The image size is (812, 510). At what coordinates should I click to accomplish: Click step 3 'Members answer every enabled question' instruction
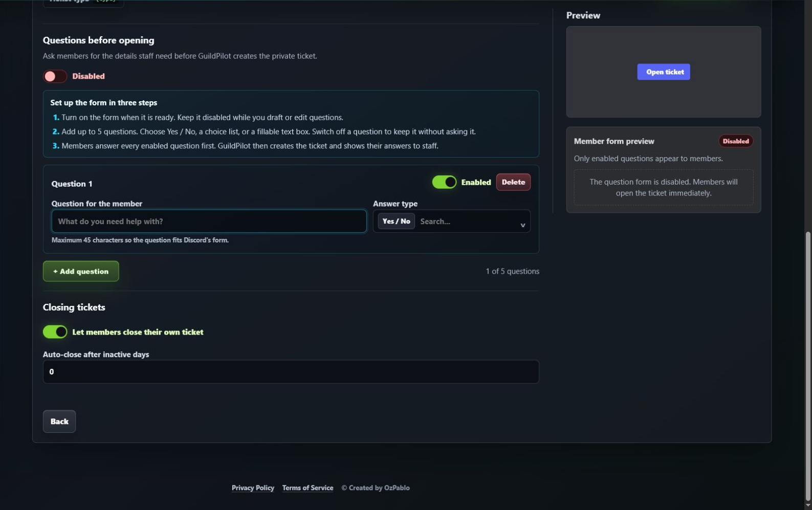[250, 146]
